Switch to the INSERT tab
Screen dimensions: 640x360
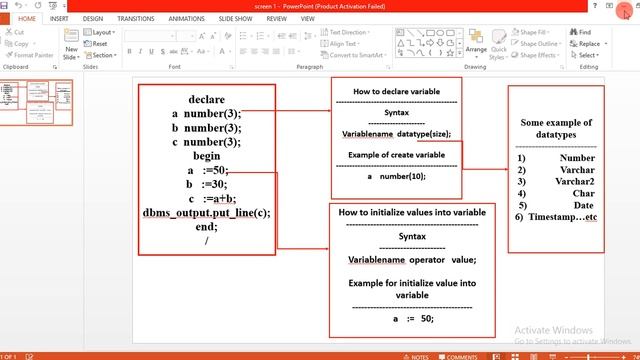point(59,19)
